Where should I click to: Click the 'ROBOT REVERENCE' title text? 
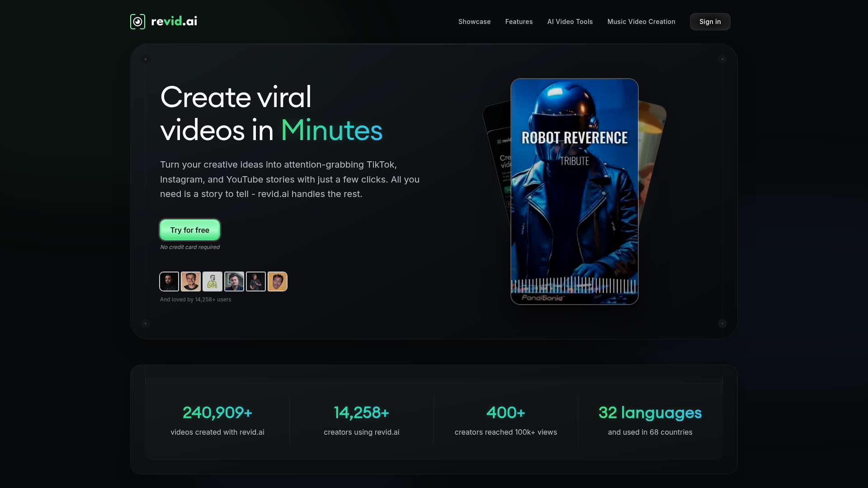coord(575,138)
